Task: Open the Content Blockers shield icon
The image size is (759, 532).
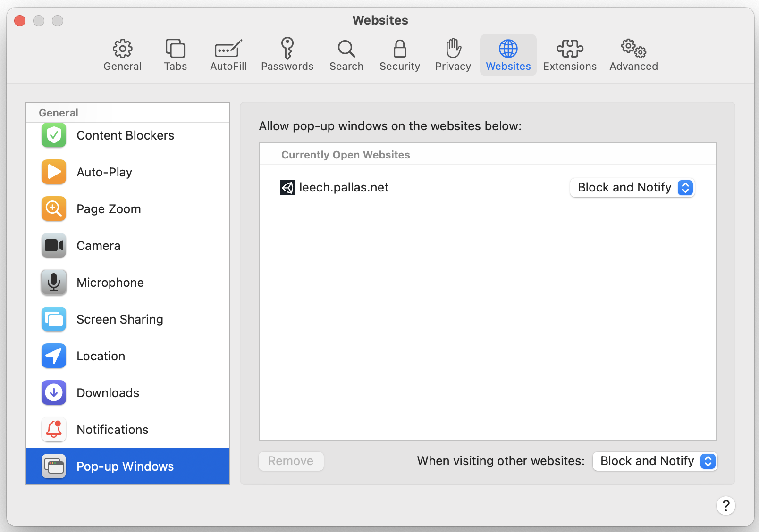Action: [x=54, y=135]
